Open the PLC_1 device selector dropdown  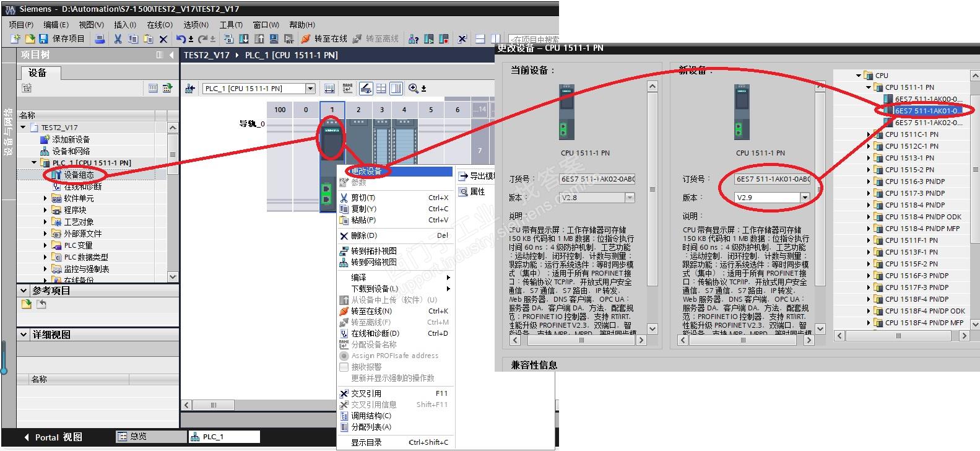pyautogui.click(x=311, y=89)
